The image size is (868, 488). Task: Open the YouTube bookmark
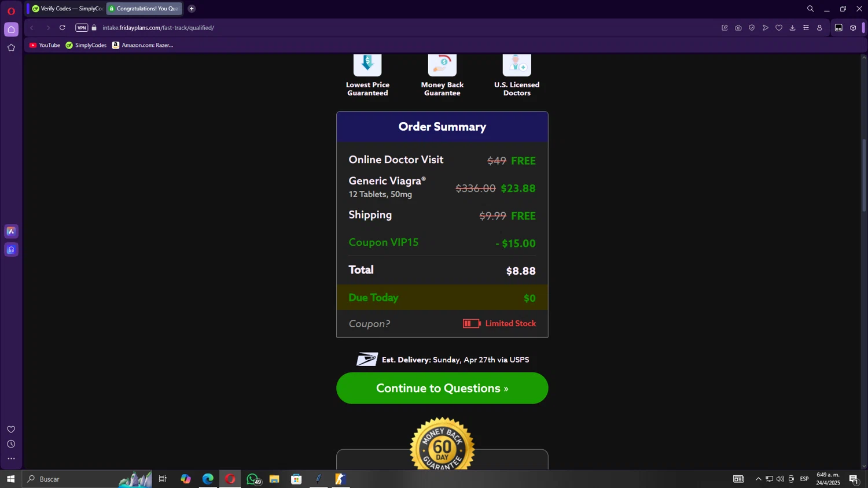click(45, 45)
